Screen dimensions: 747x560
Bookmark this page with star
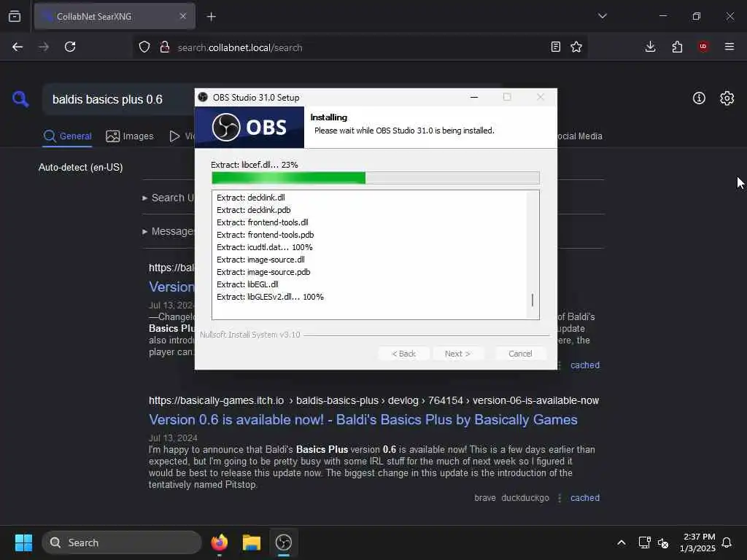click(576, 47)
